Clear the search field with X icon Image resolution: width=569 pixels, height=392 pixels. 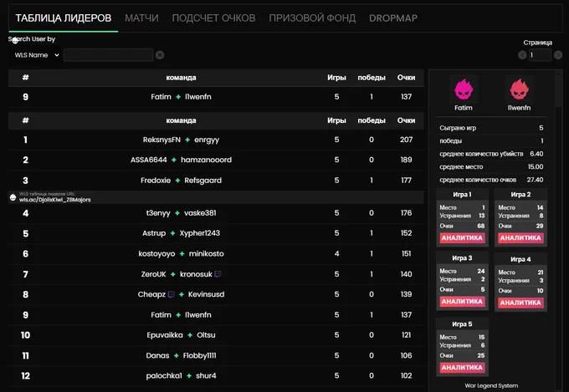160,55
